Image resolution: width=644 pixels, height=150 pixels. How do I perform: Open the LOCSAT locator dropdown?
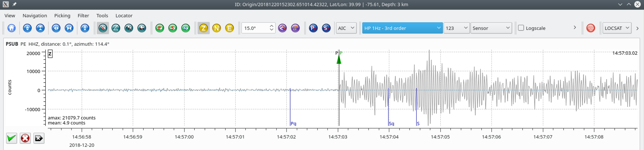coord(617,28)
